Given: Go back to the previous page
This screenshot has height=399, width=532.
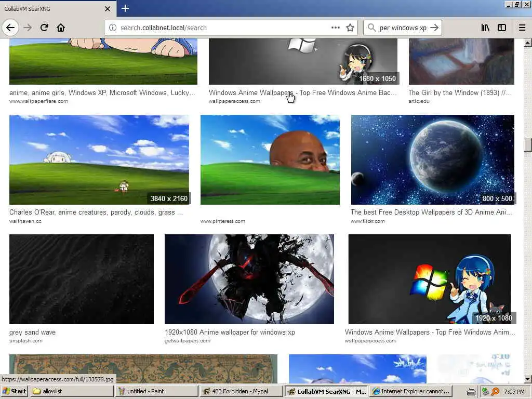Looking at the screenshot, I should pos(10,28).
